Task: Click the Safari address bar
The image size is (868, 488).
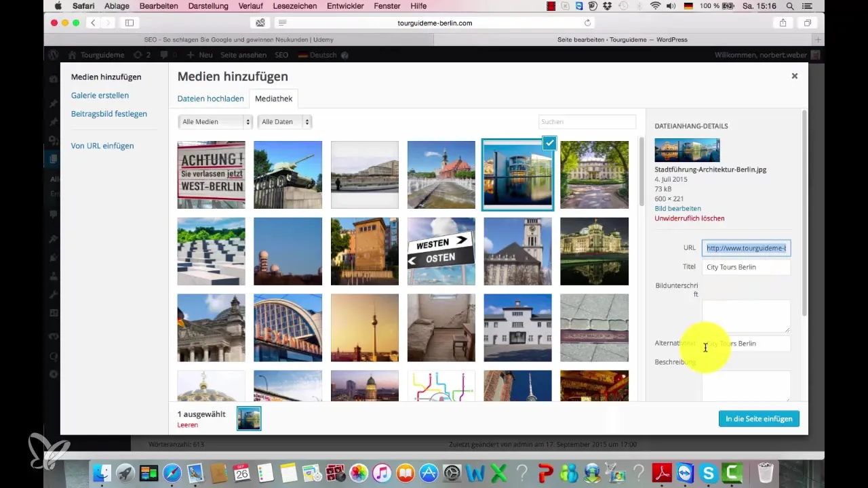Action: point(434,23)
